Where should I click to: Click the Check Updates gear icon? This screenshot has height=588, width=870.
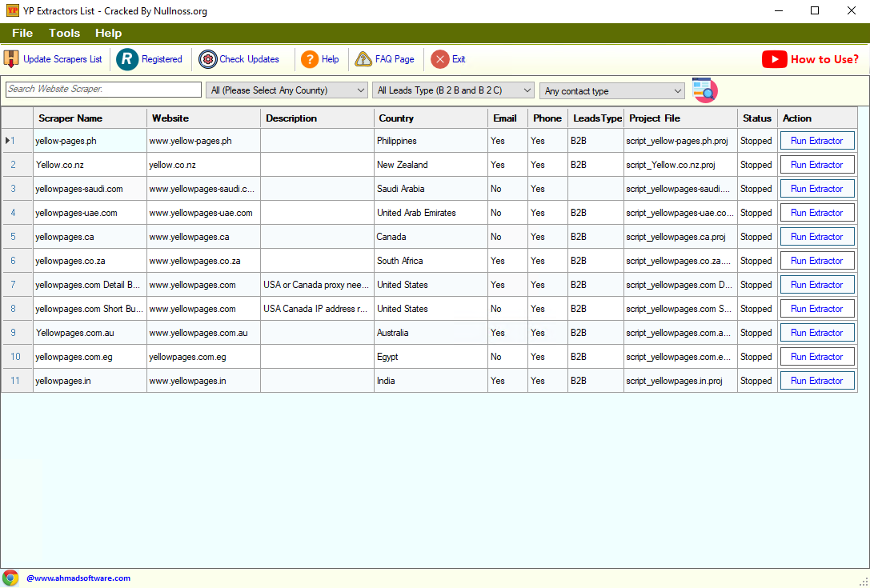[207, 59]
